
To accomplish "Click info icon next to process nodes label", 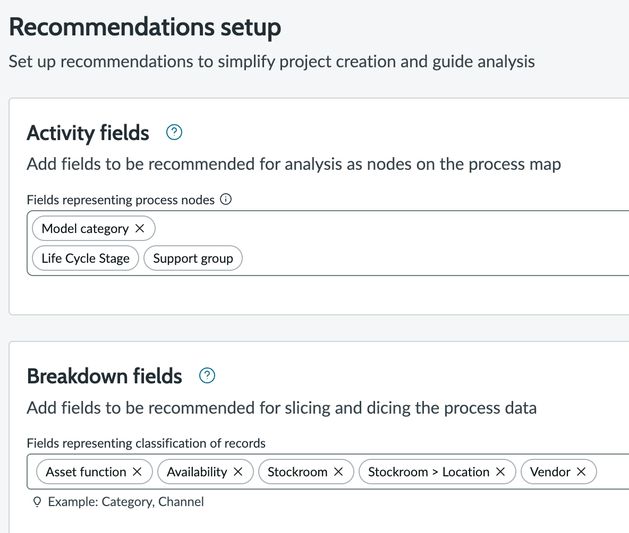I will [226, 199].
